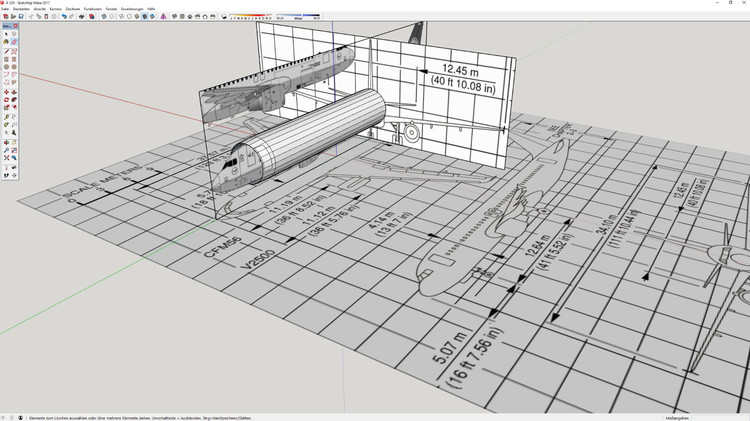The width and height of the screenshot is (750, 421).
Task: Activate the Line drawing tool
Action: pyautogui.click(x=6, y=51)
